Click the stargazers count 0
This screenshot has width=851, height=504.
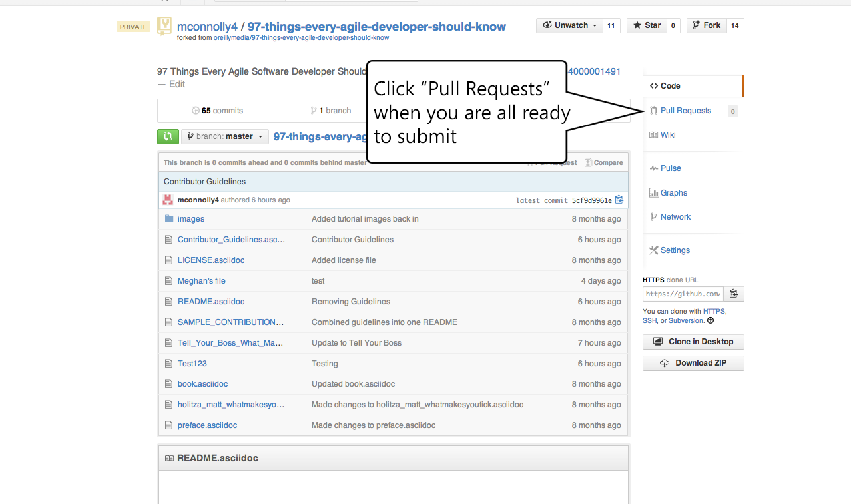(x=673, y=26)
